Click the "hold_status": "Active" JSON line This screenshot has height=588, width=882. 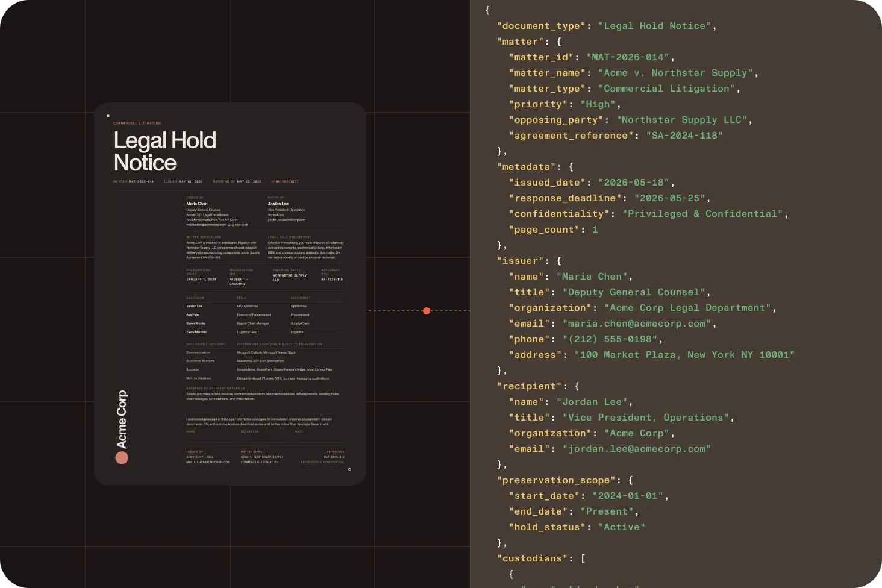577,527
